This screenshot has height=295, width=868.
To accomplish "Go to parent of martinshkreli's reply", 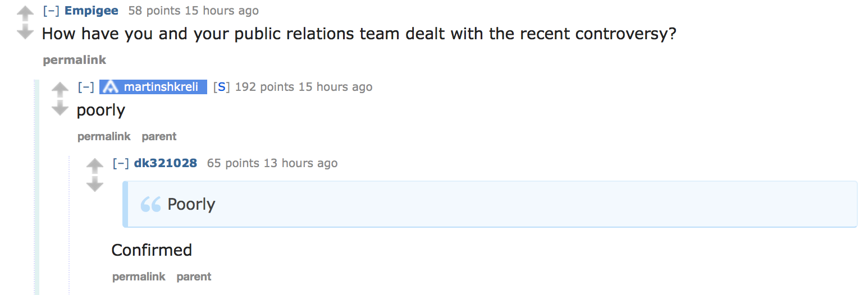I will point(159,136).
